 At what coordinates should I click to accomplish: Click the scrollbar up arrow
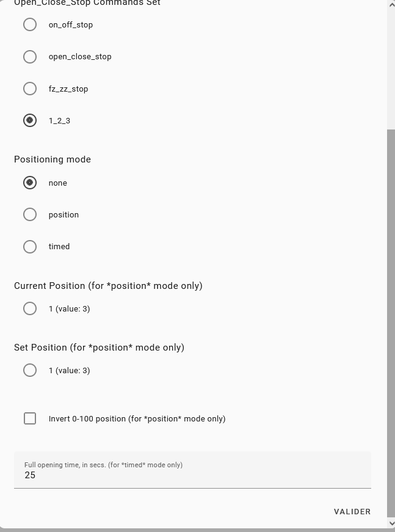[391, 5]
